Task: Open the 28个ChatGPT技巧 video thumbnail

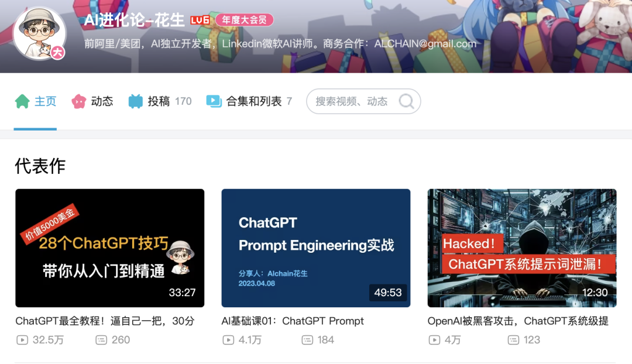Action: (x=109, y=248)
